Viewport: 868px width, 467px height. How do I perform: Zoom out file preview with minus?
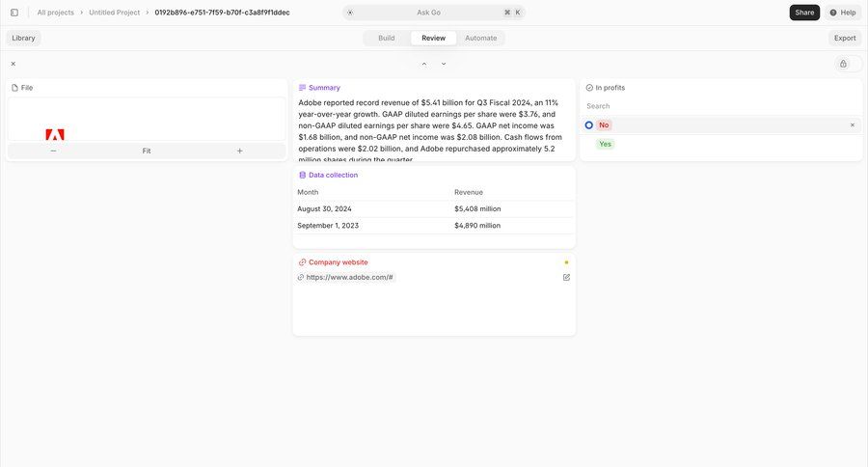(53, 151)
